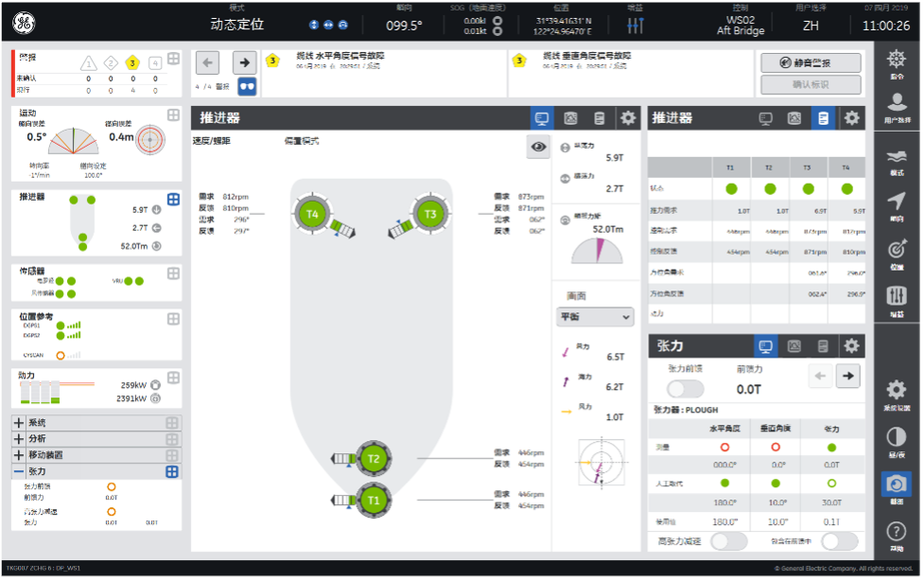Toggle eye visibility button in 推进器 panel

point(539,146)
